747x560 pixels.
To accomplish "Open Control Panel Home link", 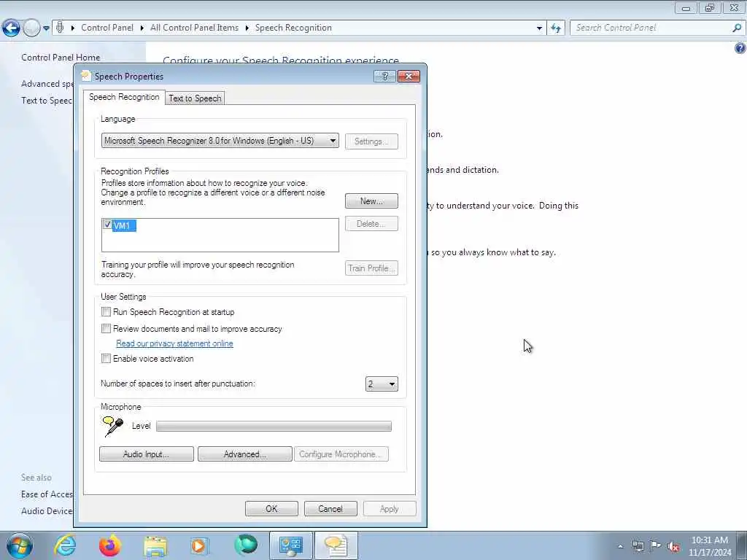I will 61,58.
